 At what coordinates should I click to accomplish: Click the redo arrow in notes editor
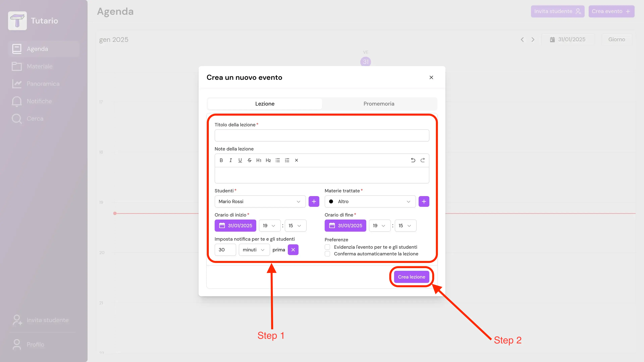point(422,160)
